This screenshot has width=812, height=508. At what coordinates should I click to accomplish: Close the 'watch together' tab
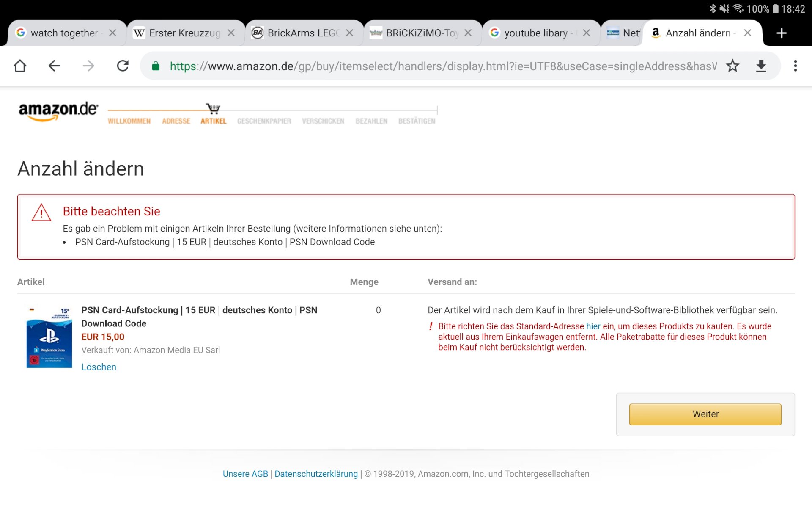(x=112, y=33)
